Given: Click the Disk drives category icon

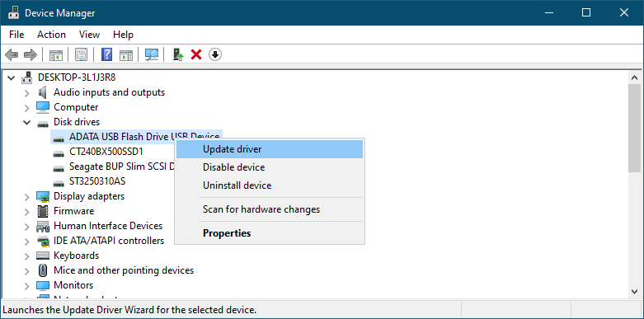Looking at the screenshot, I should pyautogui.click(x=43, y=123).
